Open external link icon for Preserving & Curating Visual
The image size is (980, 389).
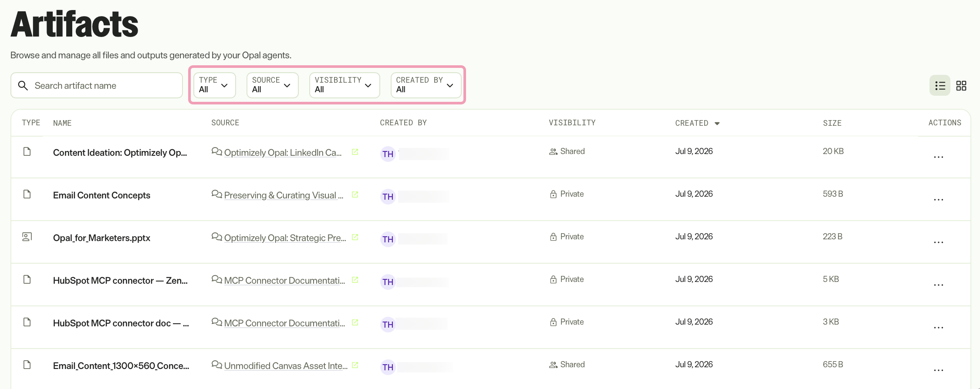coord(355,194)
